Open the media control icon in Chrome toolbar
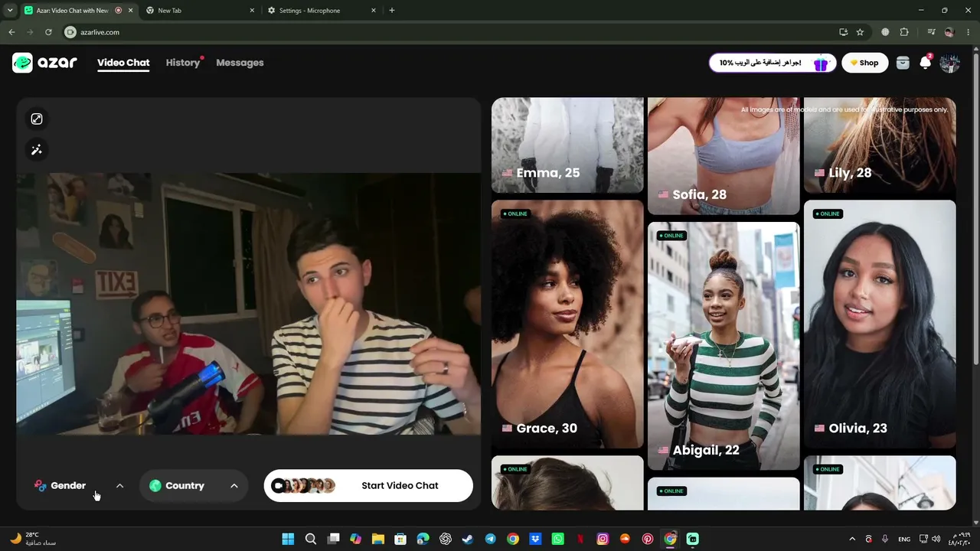The image size is (980, 551). pyautogui.click(x=931, y=32)
